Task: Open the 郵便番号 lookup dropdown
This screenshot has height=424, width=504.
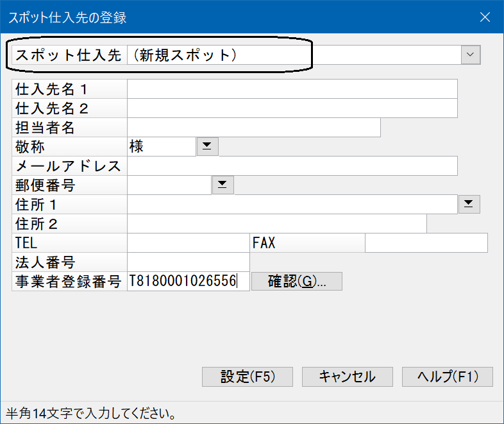Action: coord(223,185)
